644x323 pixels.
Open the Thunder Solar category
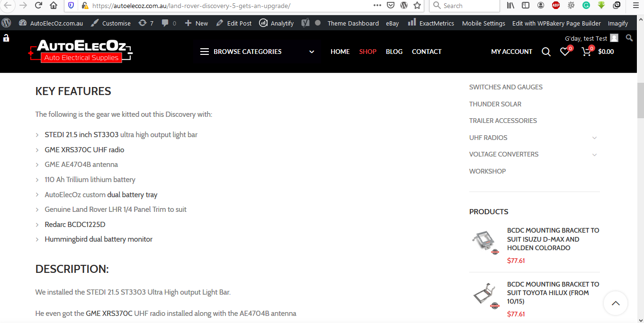click(495, 104)
